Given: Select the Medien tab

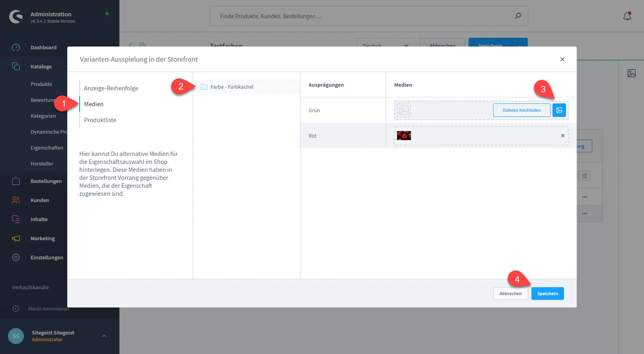Looking at the screenshot, I should coord(94,104).
